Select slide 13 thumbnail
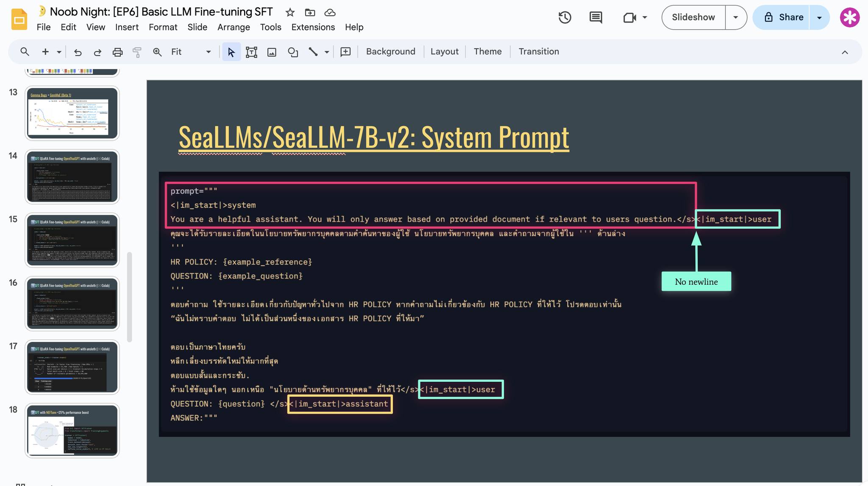The width and height of the screenshot is (868, 486). pyautogui.click(x=72, y=113)
